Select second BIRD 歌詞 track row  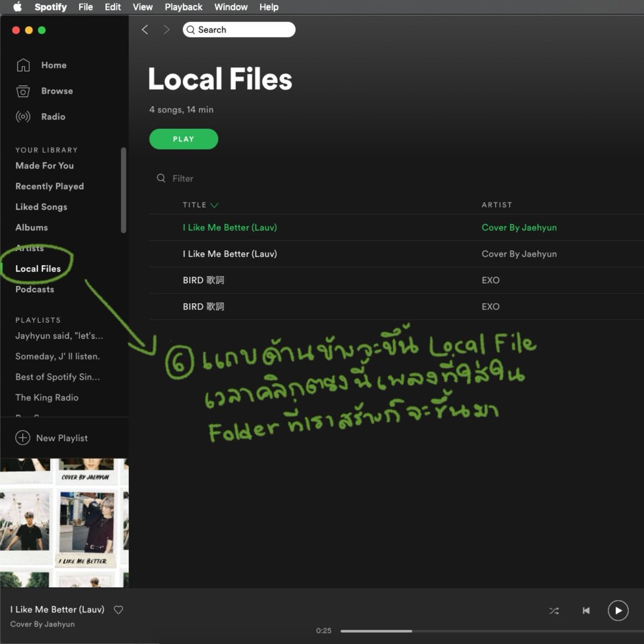tap(397, 306)
